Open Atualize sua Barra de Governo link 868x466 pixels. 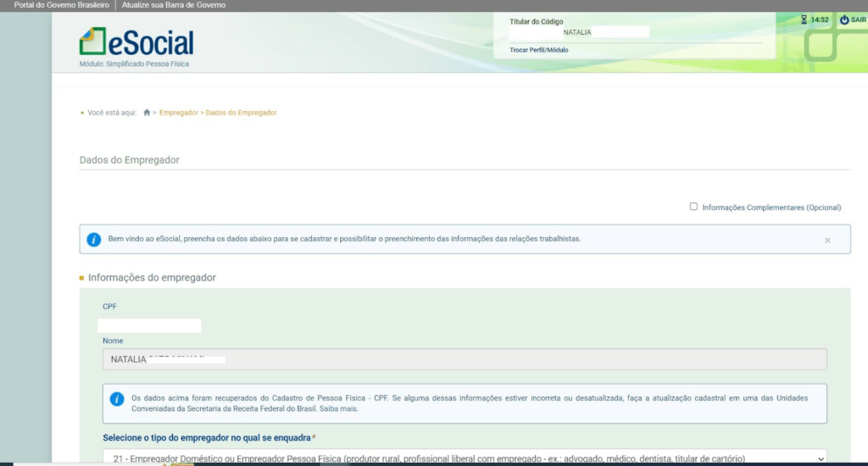[174, 5]
